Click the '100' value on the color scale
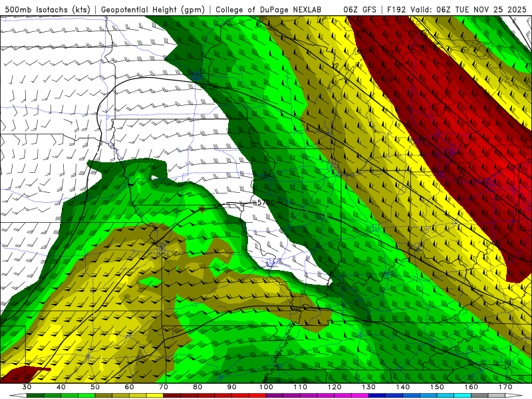The image size is (532, 399). coord(266,387)
